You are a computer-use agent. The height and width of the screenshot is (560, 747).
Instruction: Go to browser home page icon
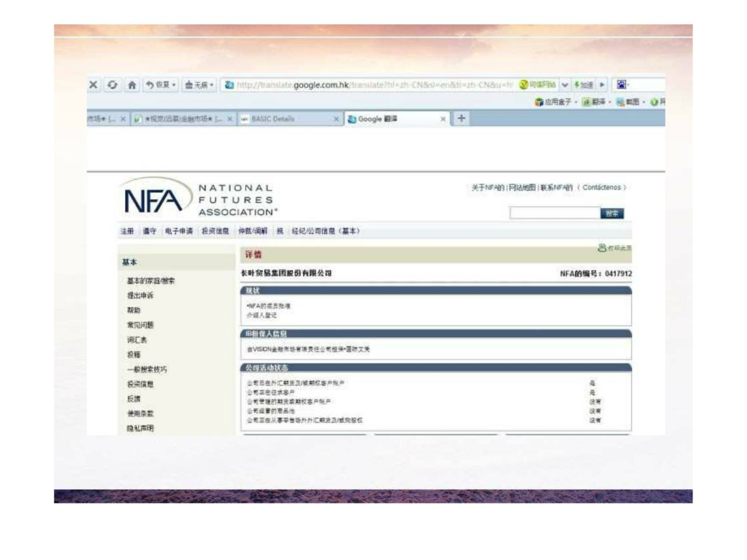click(132, 85)
